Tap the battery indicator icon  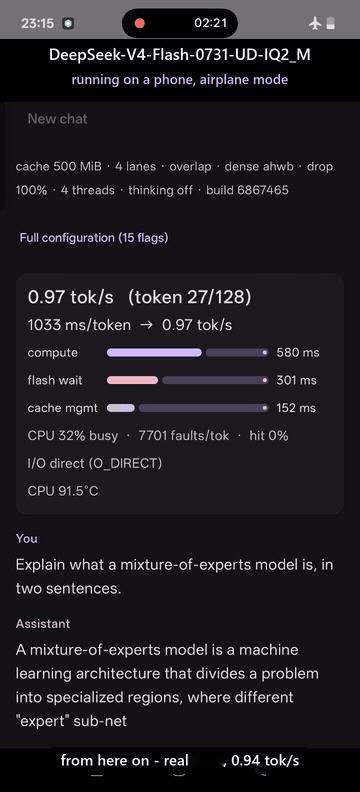[x=330, y=23]
